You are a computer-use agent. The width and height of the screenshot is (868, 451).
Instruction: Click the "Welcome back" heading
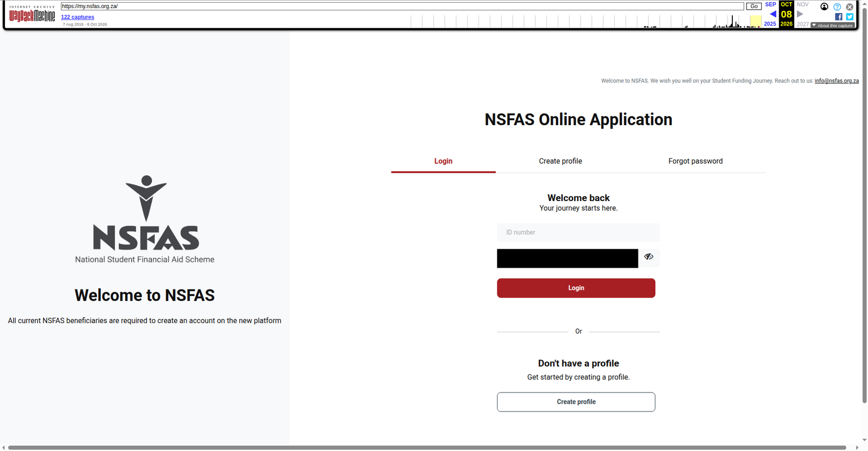pyautogui.click(x=578, y=198)
